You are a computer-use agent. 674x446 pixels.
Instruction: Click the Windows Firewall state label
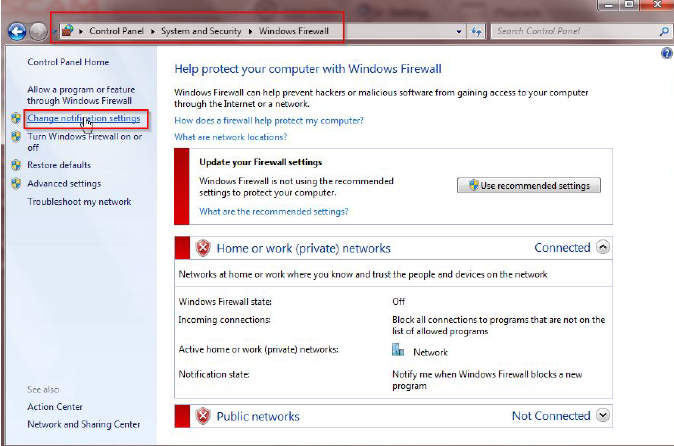point(225,302)
